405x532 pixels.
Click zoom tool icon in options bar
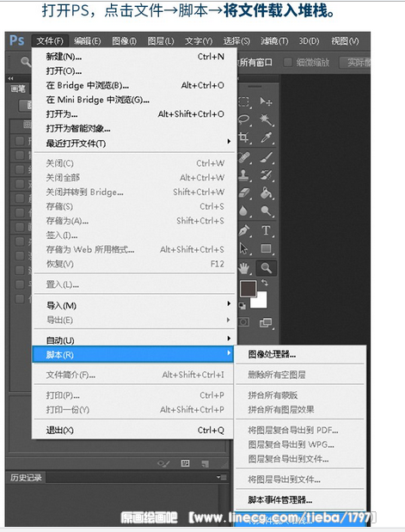click(26, 62)
